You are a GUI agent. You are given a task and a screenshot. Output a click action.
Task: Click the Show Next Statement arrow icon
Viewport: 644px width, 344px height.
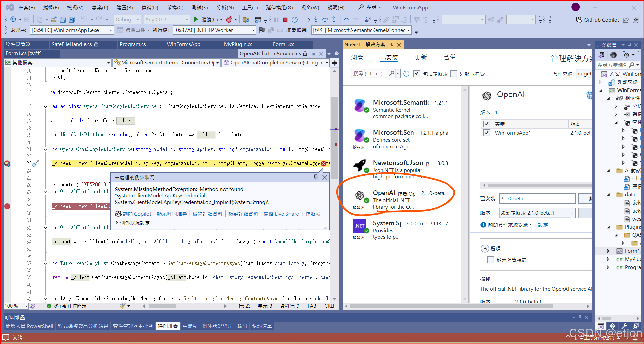point(307,20)
